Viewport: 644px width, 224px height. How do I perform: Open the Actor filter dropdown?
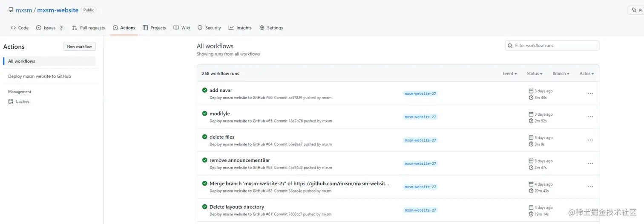pos(586,73)
